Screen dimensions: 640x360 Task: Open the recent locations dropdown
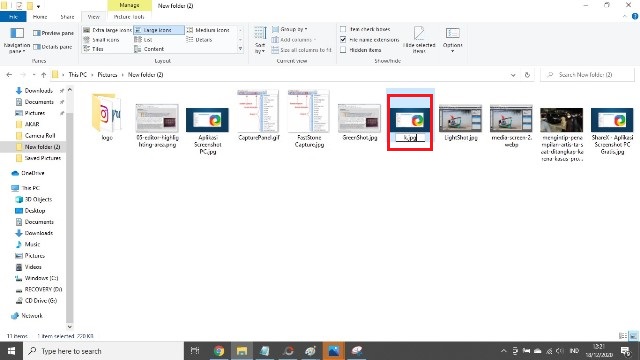click(x=33, y=75)
